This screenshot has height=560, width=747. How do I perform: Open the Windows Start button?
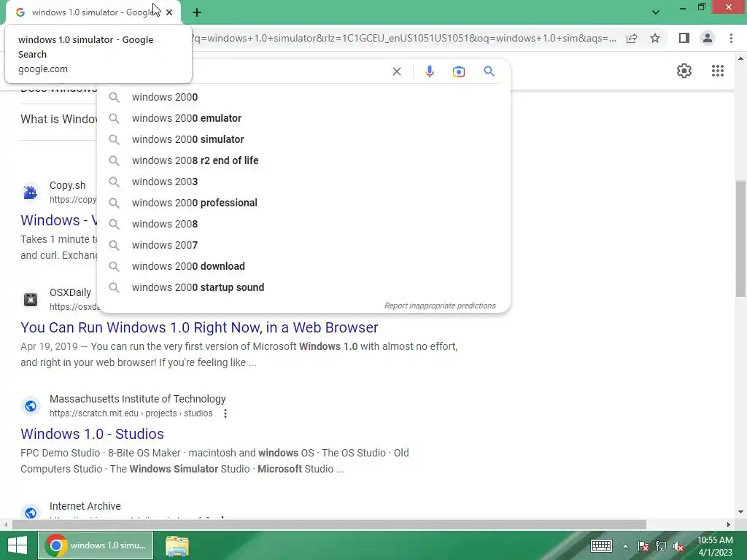[x=18, y=545]
